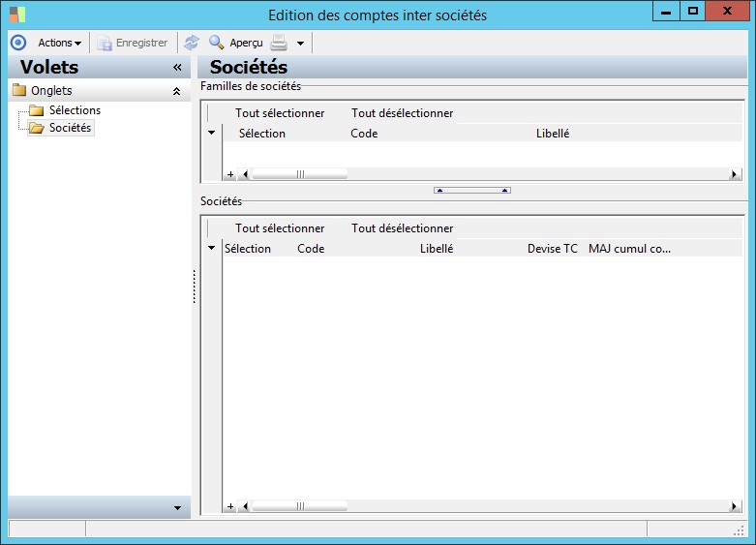
Task: Click Tout sélectionner in Familles de sociétés
Action: [x=280, y=113]
